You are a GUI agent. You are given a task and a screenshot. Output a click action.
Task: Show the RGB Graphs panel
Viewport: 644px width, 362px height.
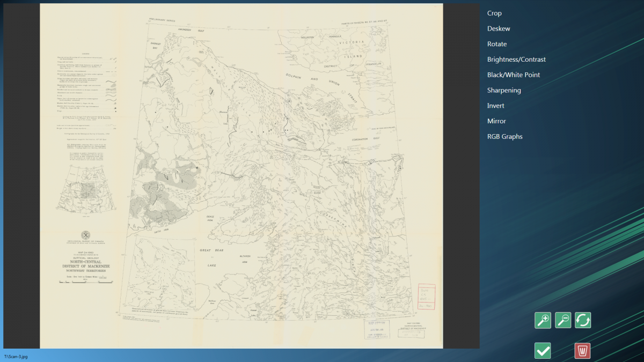click(x=505, y=136)
